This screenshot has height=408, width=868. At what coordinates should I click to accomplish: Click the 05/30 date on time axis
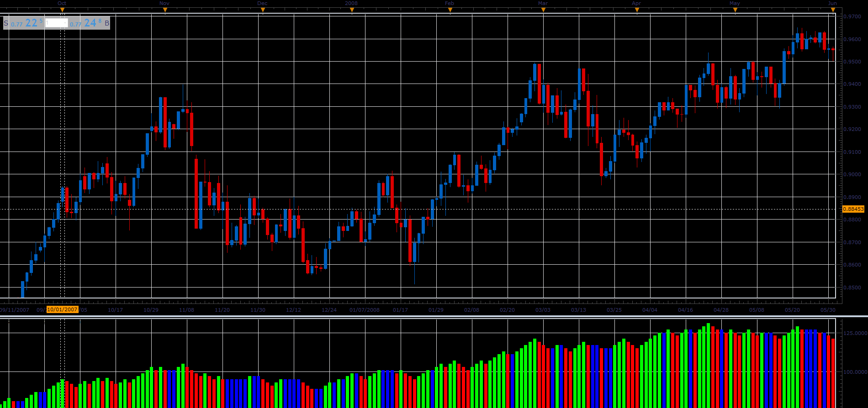point(828,310)
